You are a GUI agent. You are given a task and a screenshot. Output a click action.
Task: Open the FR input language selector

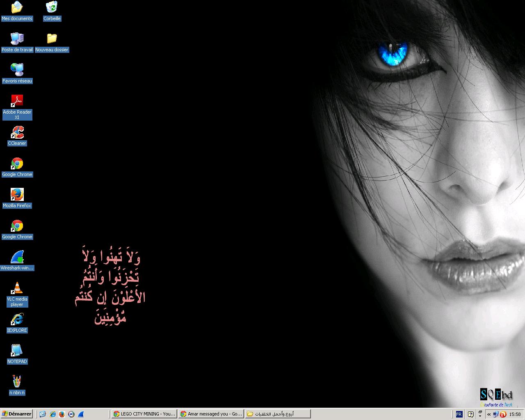click(x=459, y=414)
